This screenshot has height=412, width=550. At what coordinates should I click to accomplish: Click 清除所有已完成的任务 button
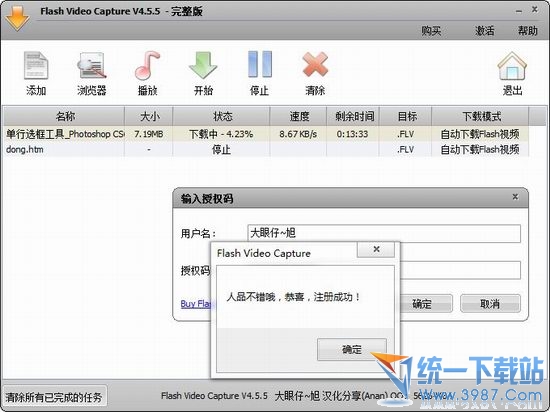54,397
